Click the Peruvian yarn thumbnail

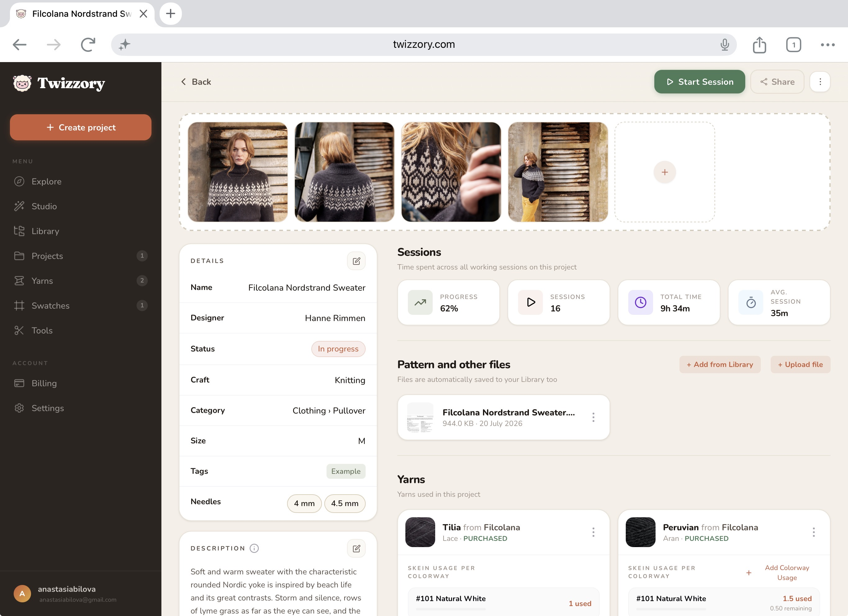[x=640, y=532]
